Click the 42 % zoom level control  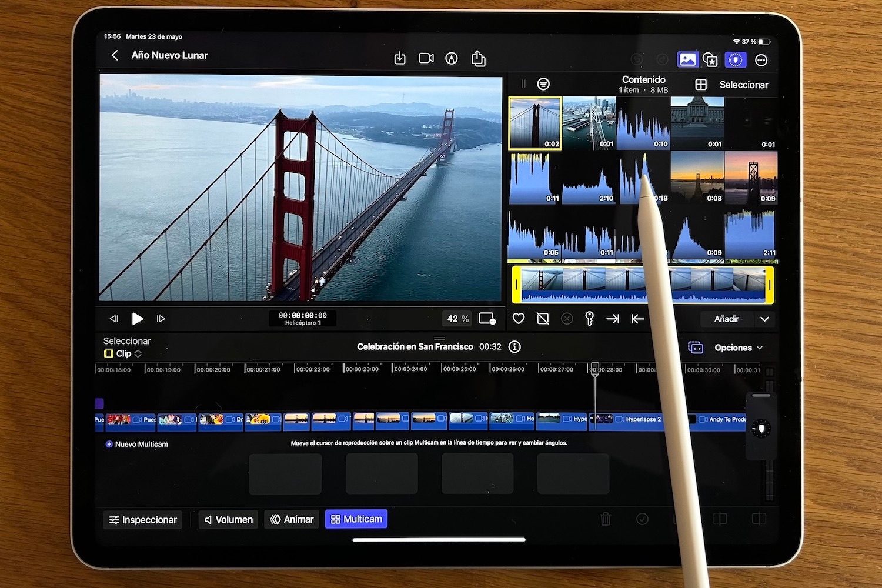point(457,319)
